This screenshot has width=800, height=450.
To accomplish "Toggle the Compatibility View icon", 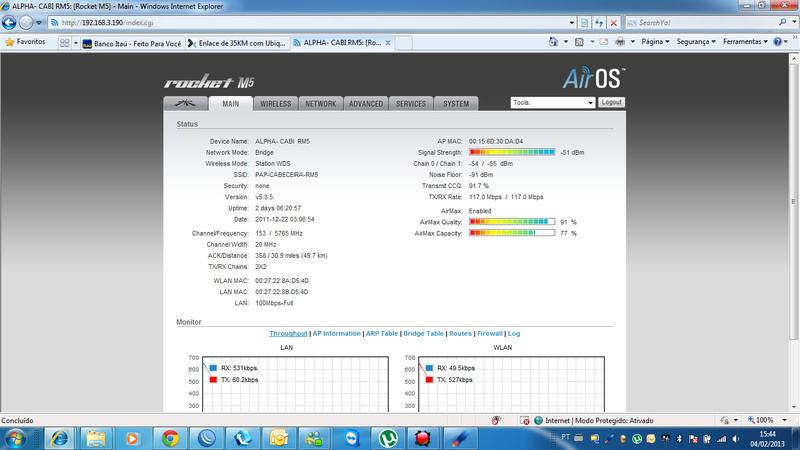I will pos(584,23).
